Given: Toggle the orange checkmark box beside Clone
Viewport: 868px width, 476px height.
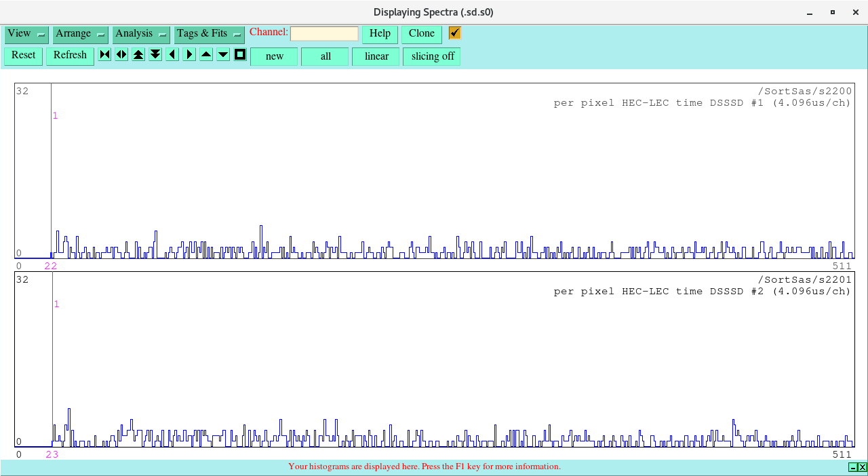Looking at the screenshot, I should (455, 33).
